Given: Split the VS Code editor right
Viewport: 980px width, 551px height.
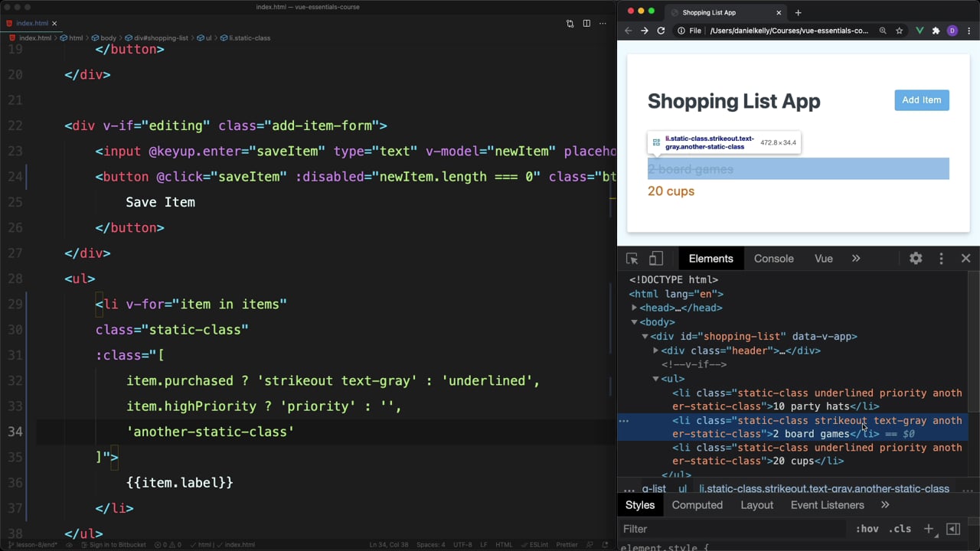Looking at the screenshot, I should click(586, 24).
